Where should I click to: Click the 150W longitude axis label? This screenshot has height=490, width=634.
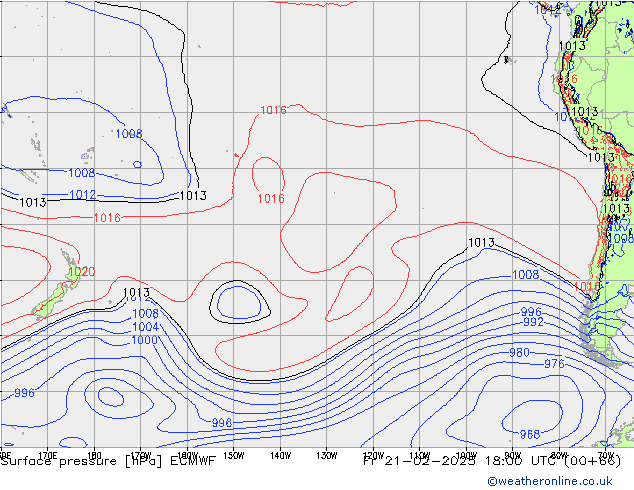coord(234,456)
